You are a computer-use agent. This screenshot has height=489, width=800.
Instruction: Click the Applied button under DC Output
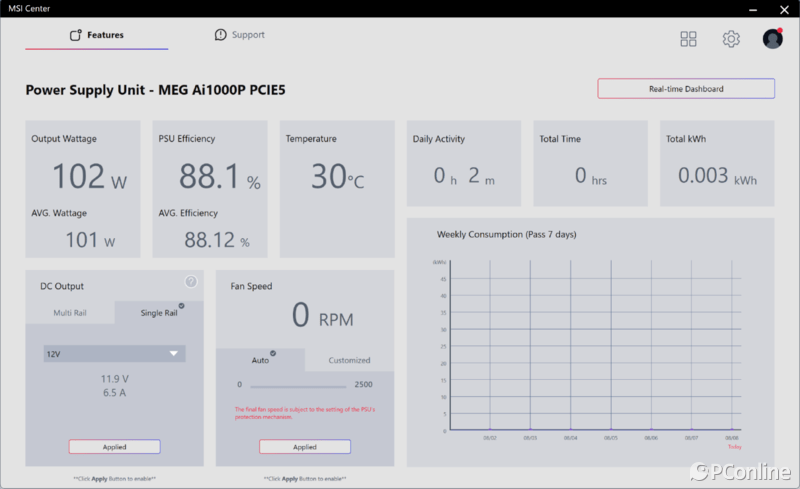114,447
